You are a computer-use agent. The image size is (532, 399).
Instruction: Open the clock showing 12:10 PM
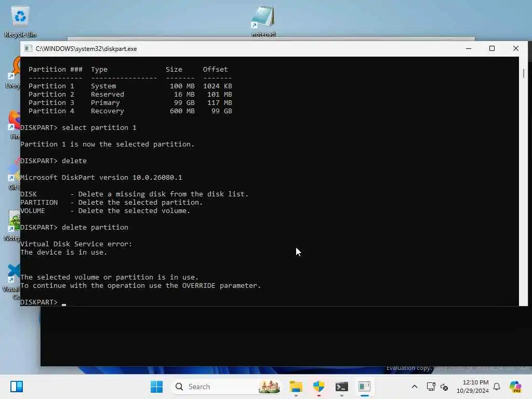(x=473, y=387)
